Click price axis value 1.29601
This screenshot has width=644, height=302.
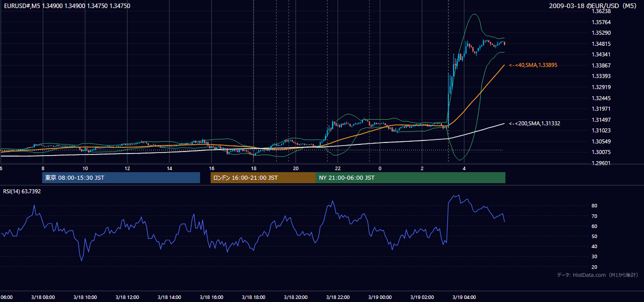pos(602,163)
